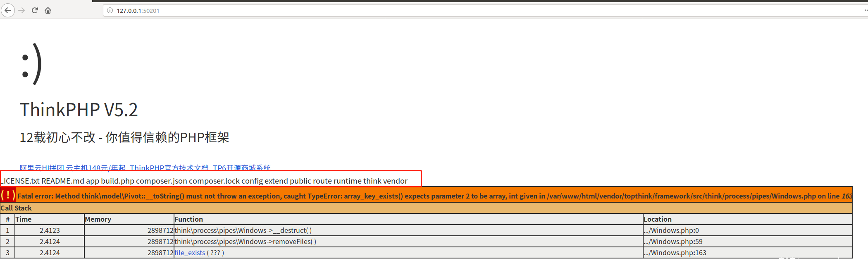Click the 'Function' column header
This screenshot has height=268, width=868.
click(408, 219)
